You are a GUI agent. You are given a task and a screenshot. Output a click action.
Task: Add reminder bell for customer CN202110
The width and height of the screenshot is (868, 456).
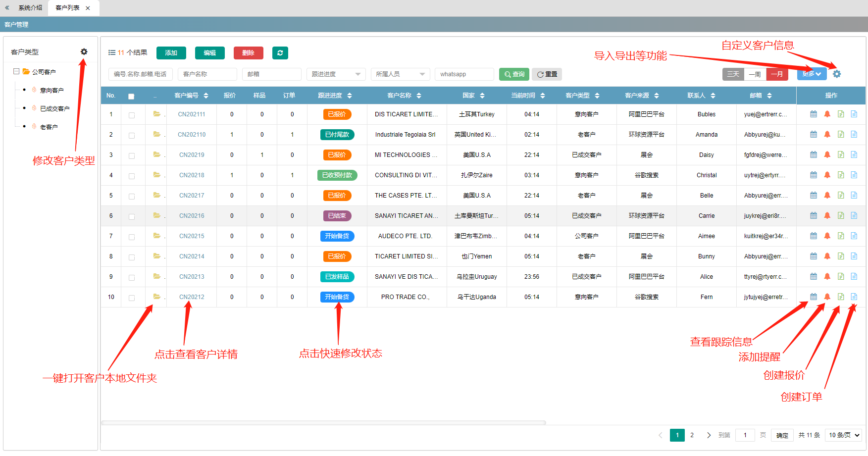tap(827, 134)
